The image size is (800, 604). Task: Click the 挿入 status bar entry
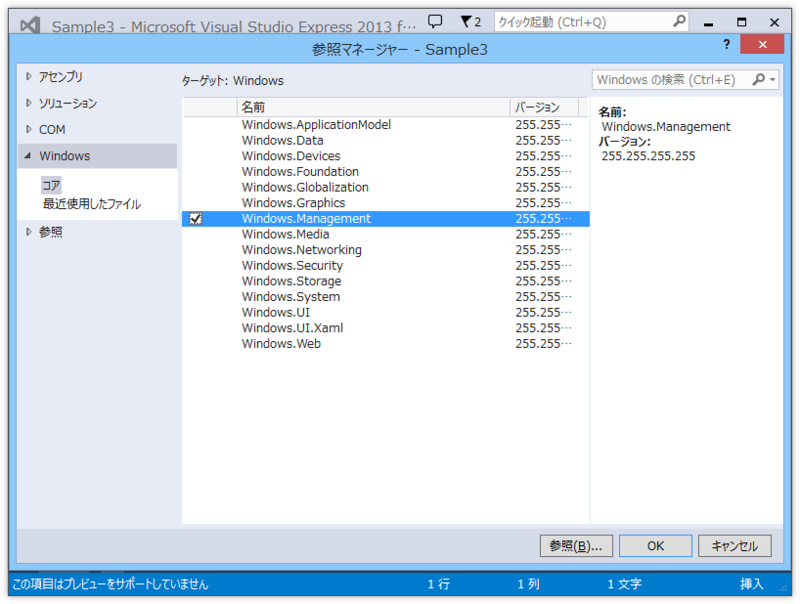(752, 584)
